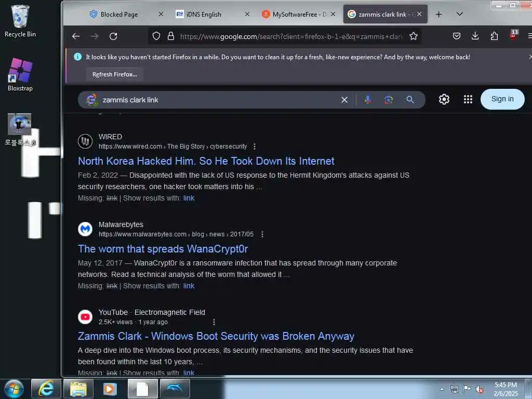532x399 pixels.
Task: Open the tracking protection shield icon
Action: coord(156,36)
